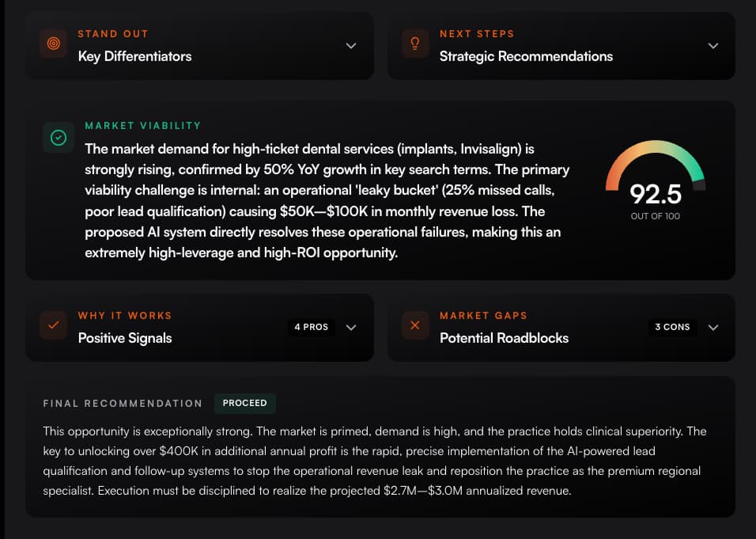This screenshot has height=539, width=756.
Task: Click the red X Market Gaps icon
Action: [x=414, y=327]
